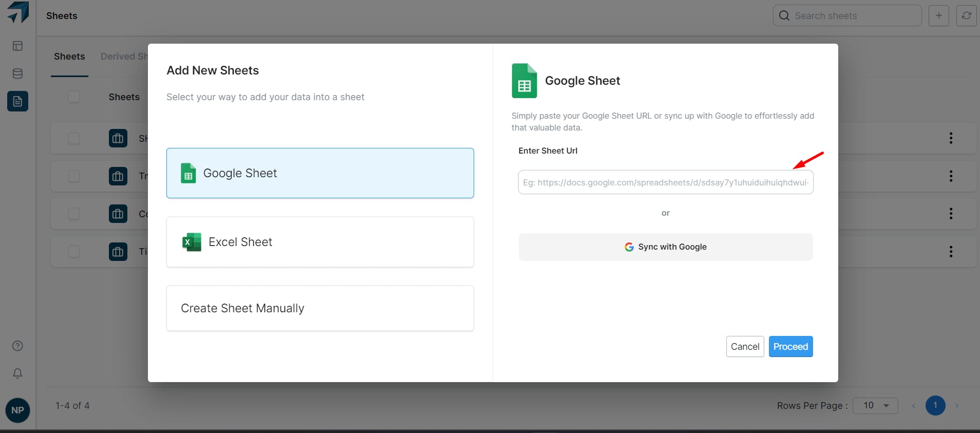Check the third sheet row checkbox
980x433 pixels.
pyautogui.click(x=74, y=214)
